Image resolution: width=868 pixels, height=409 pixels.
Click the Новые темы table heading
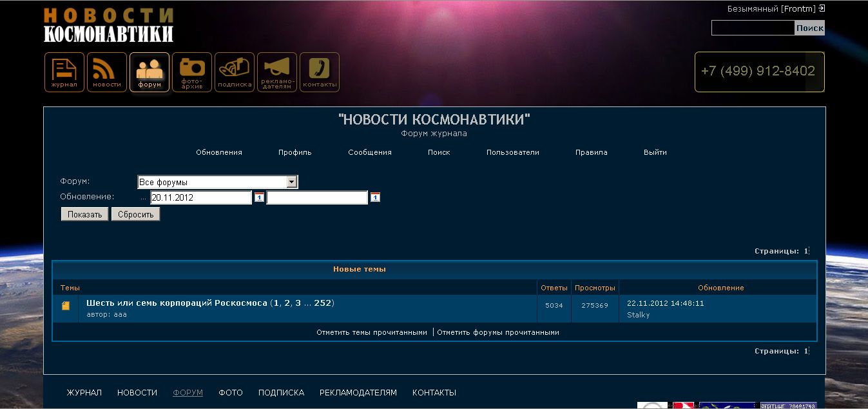point(360,269)
